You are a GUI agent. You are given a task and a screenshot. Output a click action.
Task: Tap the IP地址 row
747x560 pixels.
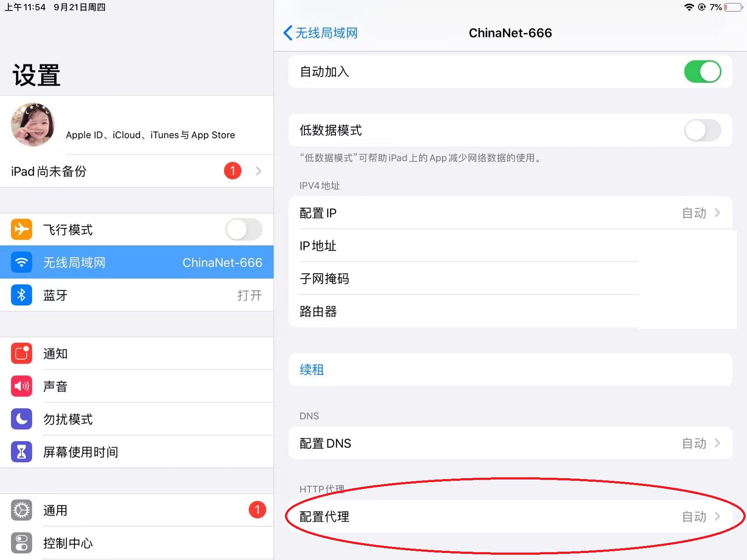(x=510, y=246)
